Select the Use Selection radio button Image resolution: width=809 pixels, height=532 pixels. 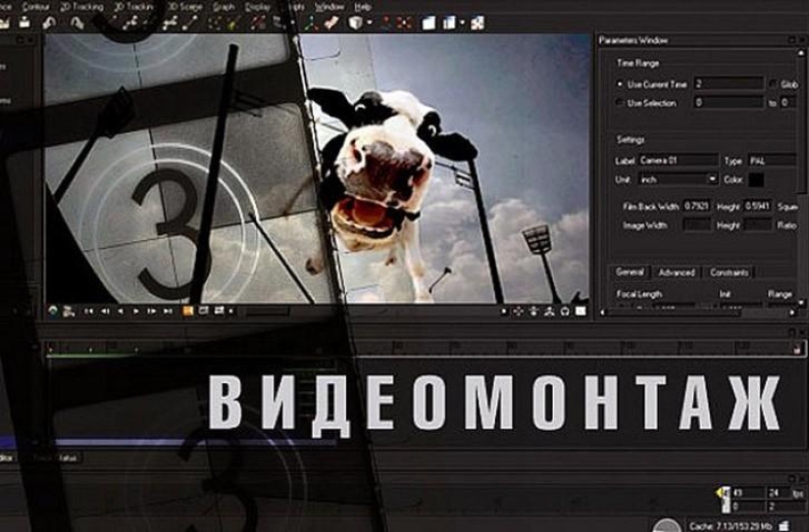(x=619, y=103)
